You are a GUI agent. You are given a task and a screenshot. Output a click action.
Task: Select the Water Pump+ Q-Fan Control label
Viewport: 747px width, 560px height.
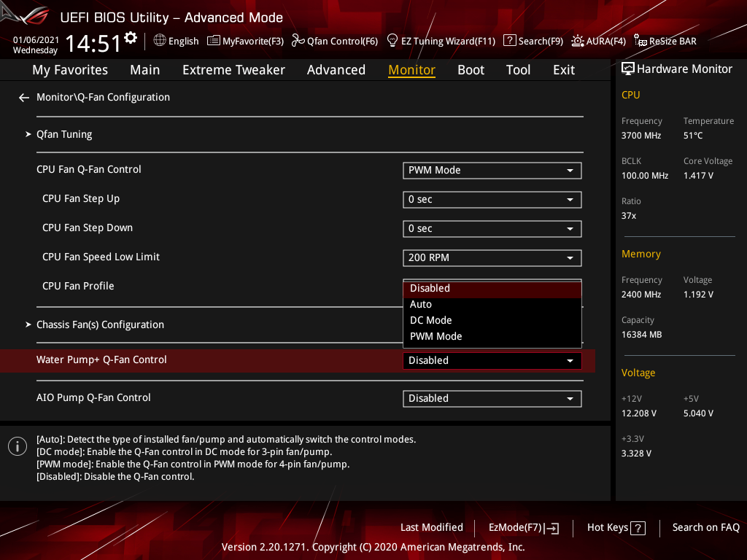click(x=101, y=360)
